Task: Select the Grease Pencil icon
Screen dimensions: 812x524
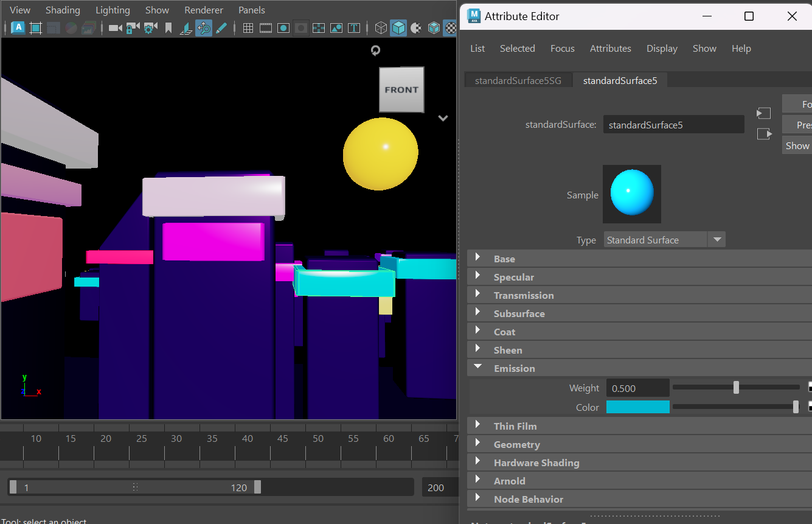Action: pyautogui.click(x=221, y=27)
